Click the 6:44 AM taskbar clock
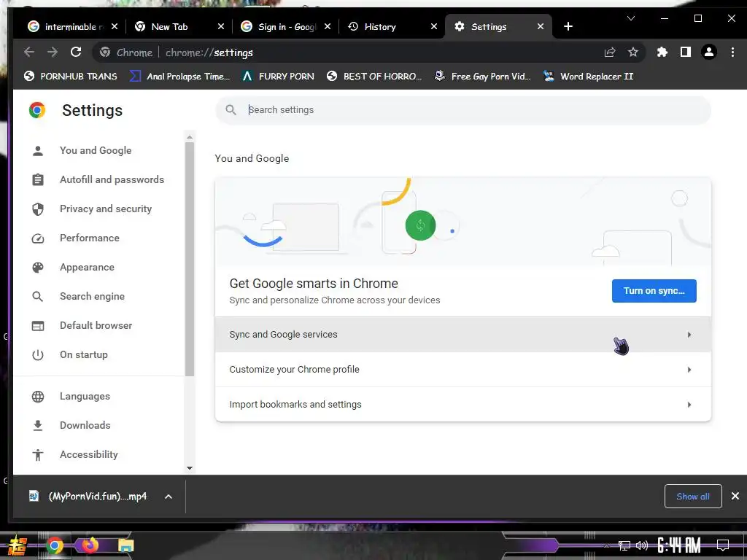Viewport: 747px width, 560px height. 678,545
